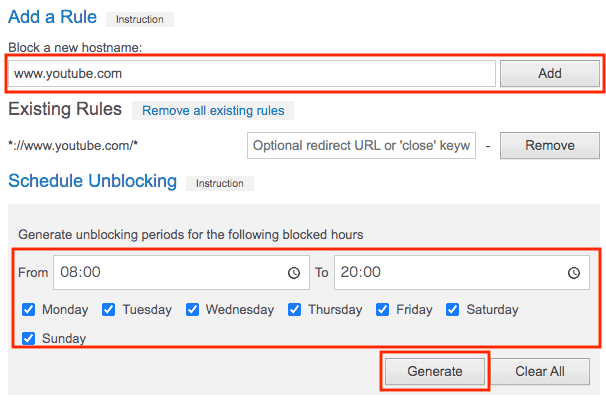Click the Generate button
Viewport: 606px width, 403px height.
tap(435, 371)
